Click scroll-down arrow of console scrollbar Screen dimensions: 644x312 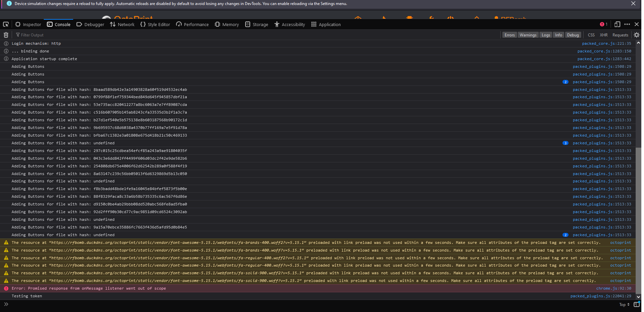point(638,297)
